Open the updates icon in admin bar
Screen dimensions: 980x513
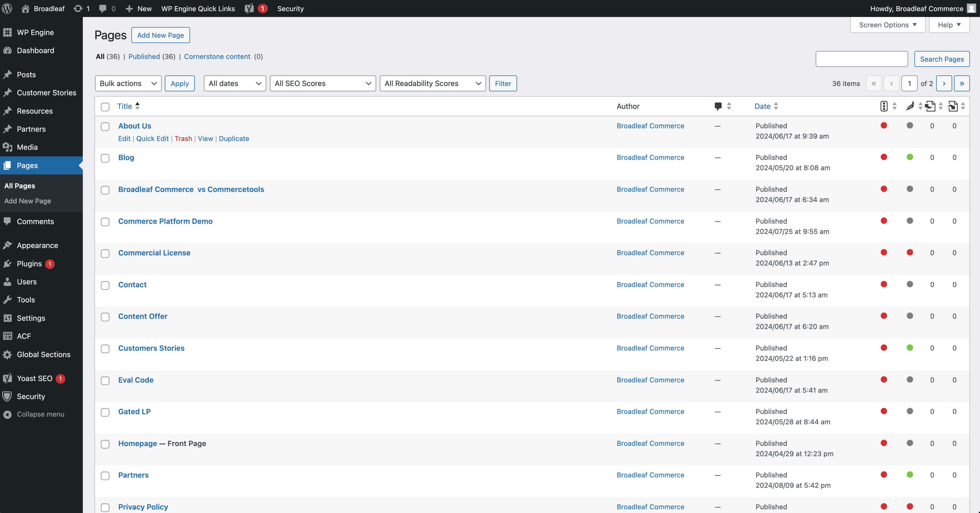[78, 8]
